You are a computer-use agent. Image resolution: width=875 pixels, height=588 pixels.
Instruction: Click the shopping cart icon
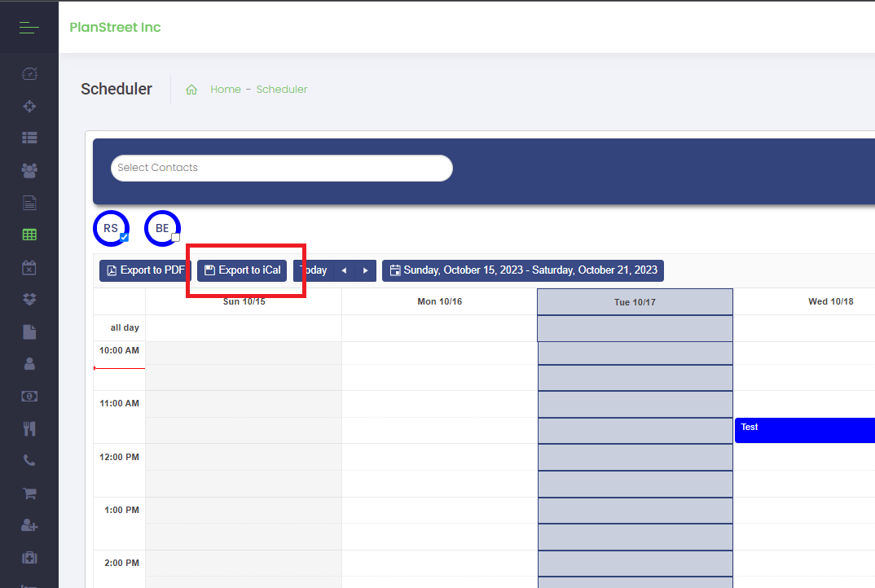click(x=29, y=493)
